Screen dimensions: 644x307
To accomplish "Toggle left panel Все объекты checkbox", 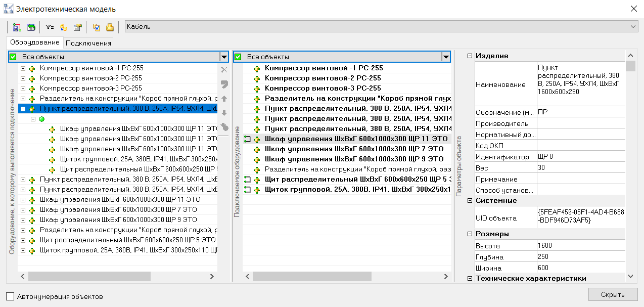I will pyautogui.click(x=13, y=57).
